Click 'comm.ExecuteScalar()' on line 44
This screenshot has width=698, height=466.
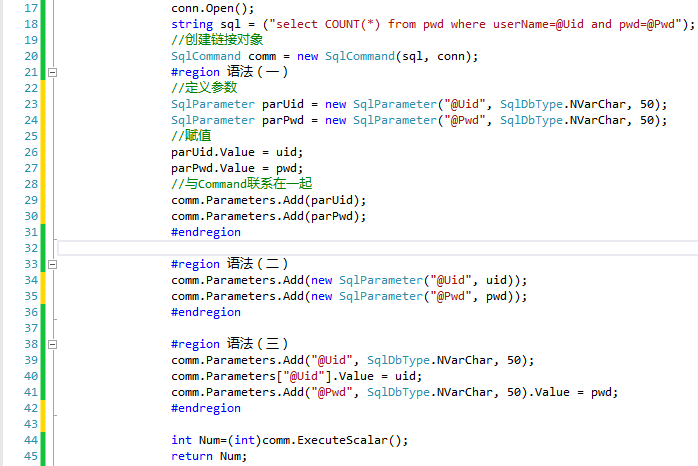332,440
